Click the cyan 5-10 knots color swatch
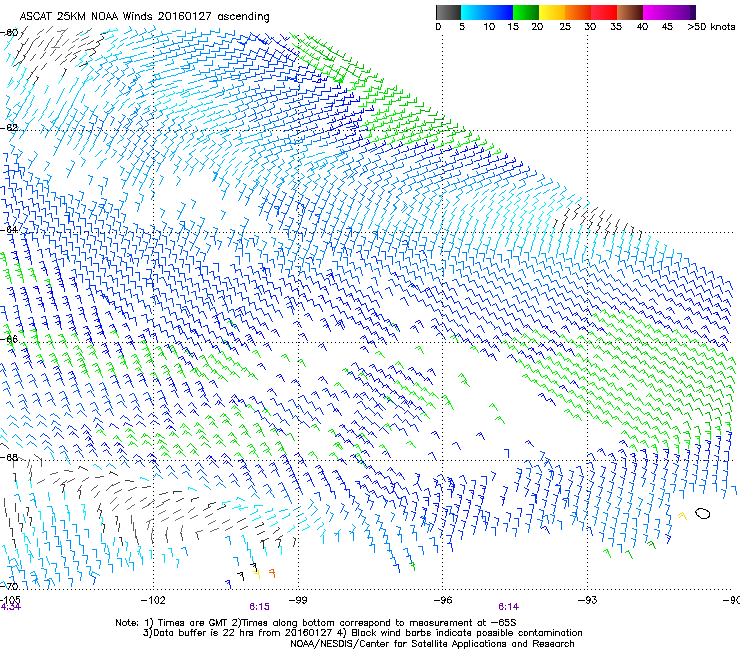This screenshot has height=650, width=740. 474,12
